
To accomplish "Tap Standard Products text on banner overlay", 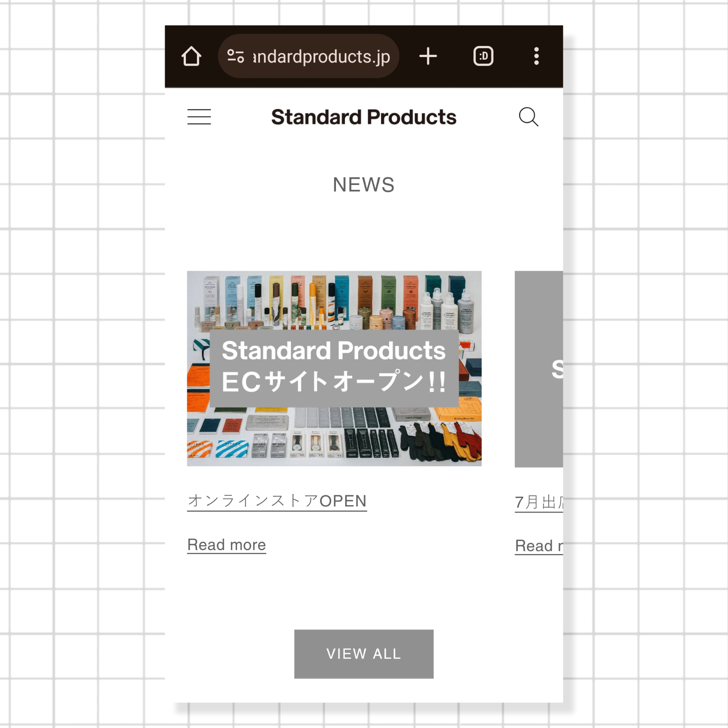I will click(334, 351).
